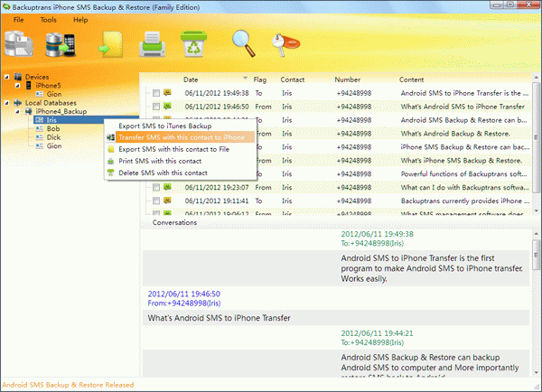The height and width of the screenshot is (392, 542).
Task: Choose Transfer SMS with this contact to iPhone
Action: [x=180, y=137]
